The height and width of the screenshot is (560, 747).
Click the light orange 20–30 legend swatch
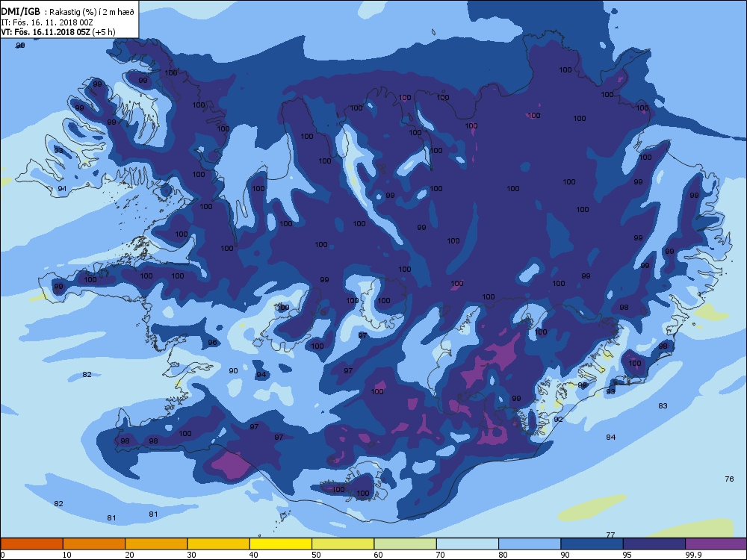(156, 544)
